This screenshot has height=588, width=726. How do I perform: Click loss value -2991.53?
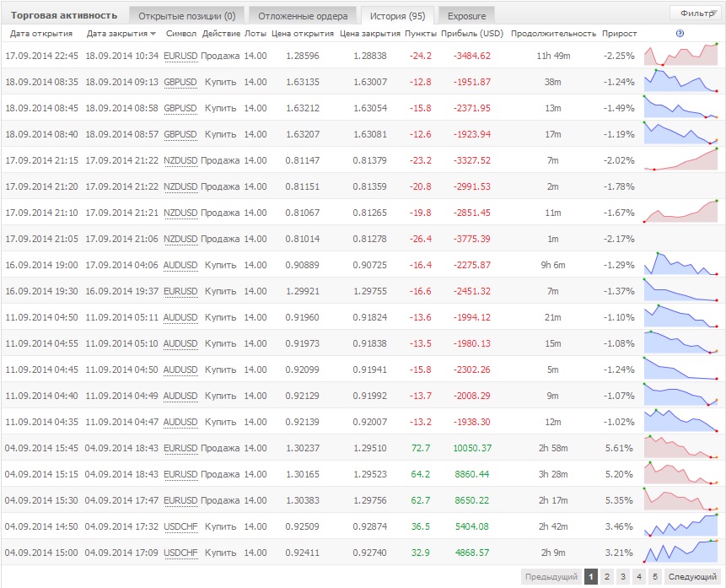[472, 186]
